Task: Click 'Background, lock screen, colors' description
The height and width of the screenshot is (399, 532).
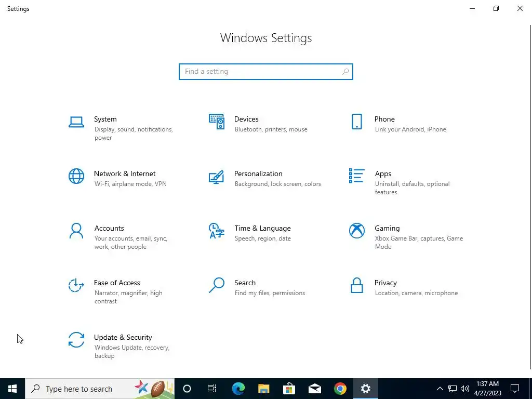Action: [x=278, y=184]
